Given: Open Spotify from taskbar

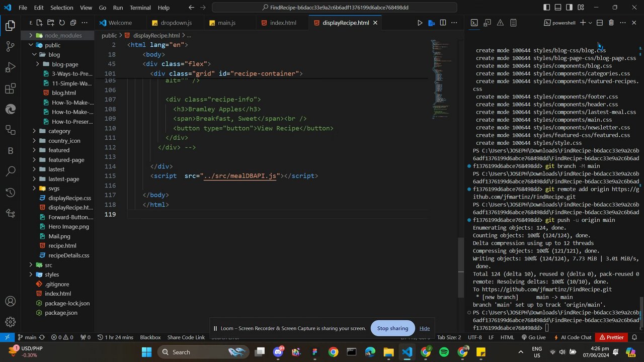Looking at the screenshot, I should pyautogui.click(x=444, y=352).
